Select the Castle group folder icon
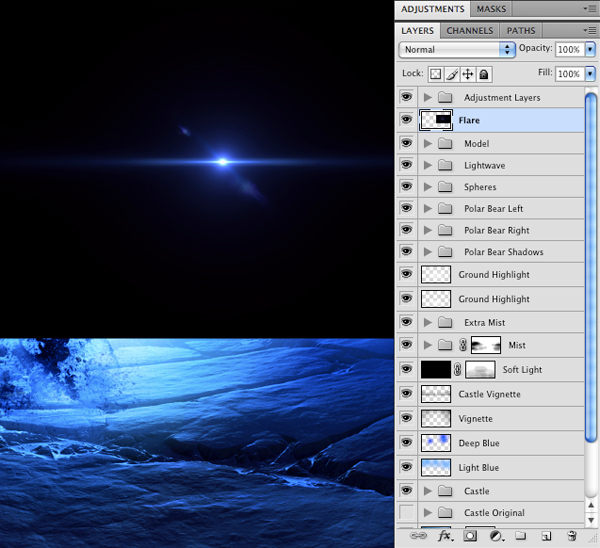 pyautogui.click(x=445, y=491)
